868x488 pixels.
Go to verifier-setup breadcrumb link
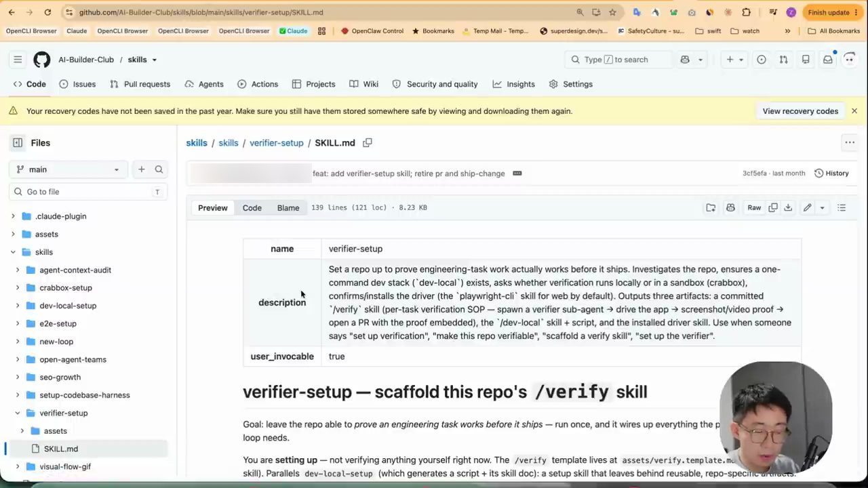277,143
